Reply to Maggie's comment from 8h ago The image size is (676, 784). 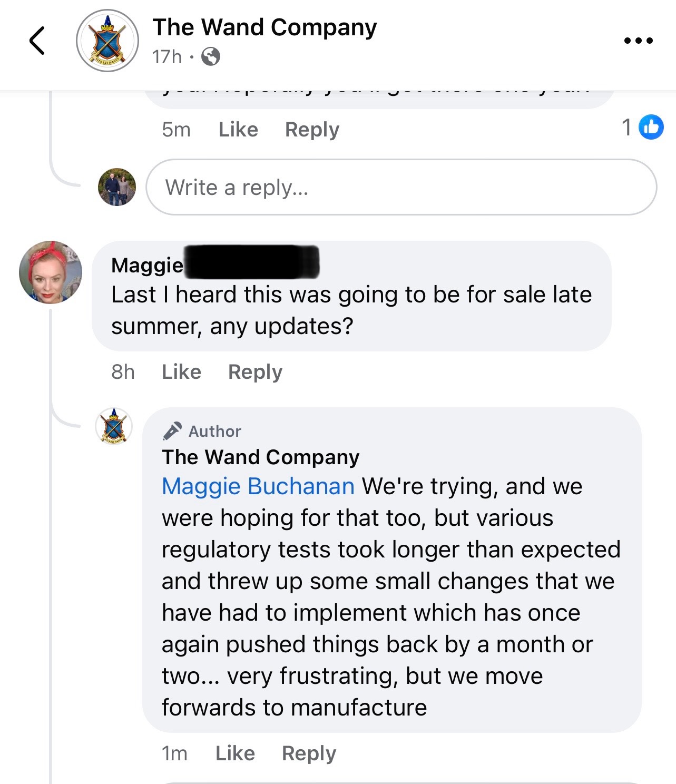[255, 372]
